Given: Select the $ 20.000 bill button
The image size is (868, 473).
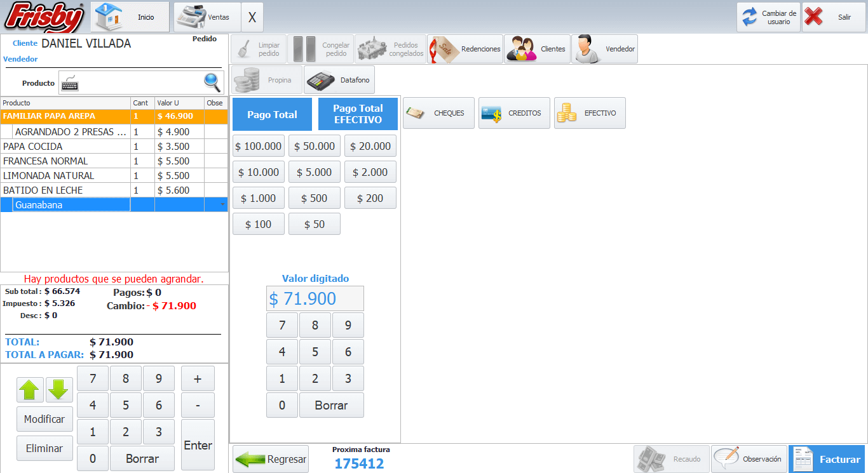Looking at the screenshot, I should [x=370, y=146].
